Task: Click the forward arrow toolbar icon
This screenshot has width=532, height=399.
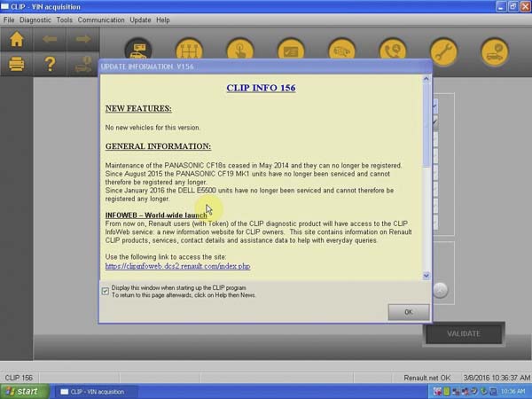Action: [x=83, y=39]
